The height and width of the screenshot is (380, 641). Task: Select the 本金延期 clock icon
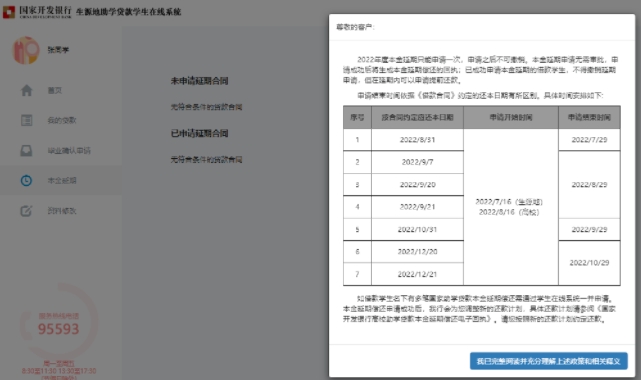(x=26, y=180)
